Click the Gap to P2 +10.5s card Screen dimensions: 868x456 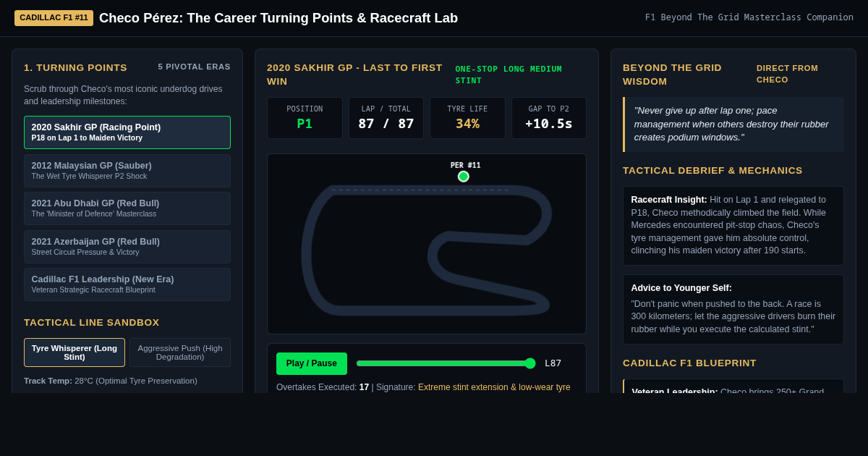click(x=549, y=118)
